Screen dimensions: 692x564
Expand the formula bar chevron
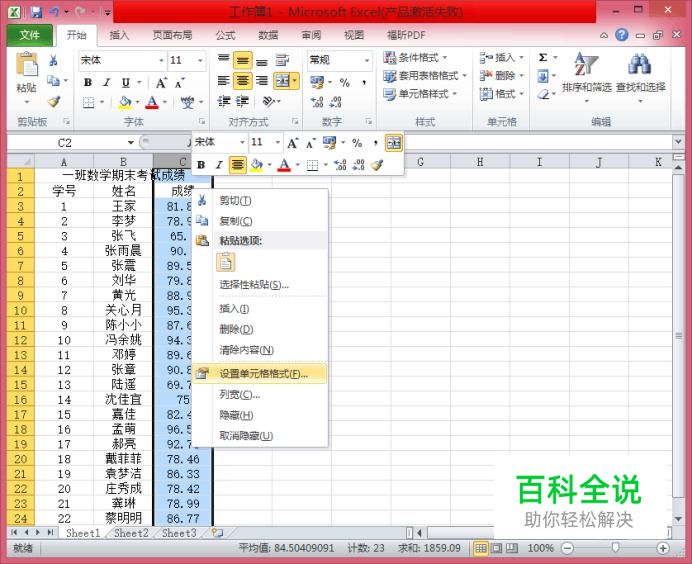(x=678, y=142)
